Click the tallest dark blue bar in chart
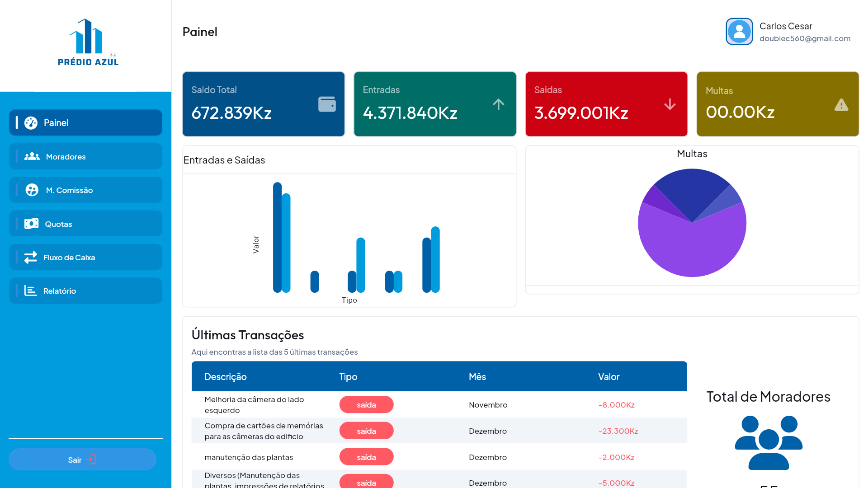The height and width of the screenshot is (488, 868). (x=277, y=237)
